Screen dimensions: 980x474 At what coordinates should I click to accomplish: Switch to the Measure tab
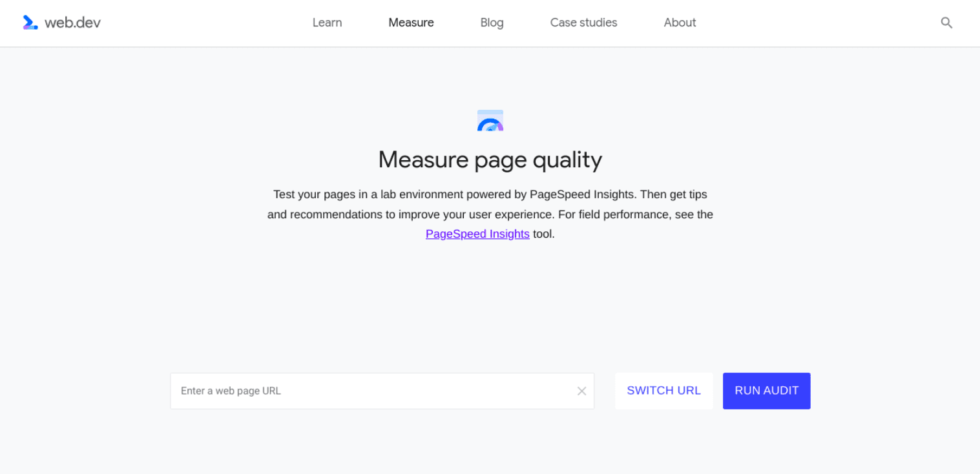[411, 22]
